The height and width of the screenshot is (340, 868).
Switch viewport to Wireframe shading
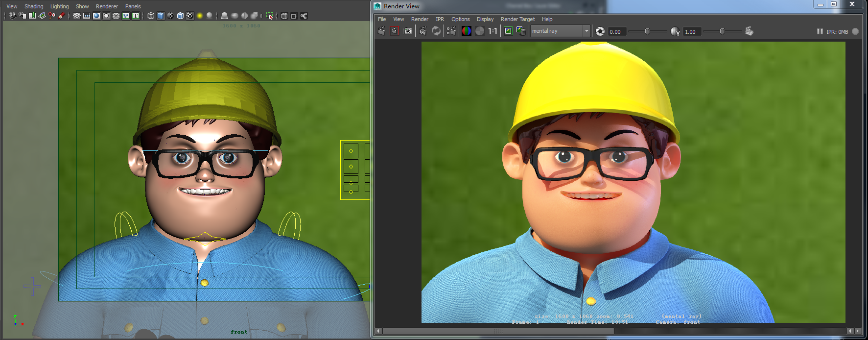click(151, 16)
